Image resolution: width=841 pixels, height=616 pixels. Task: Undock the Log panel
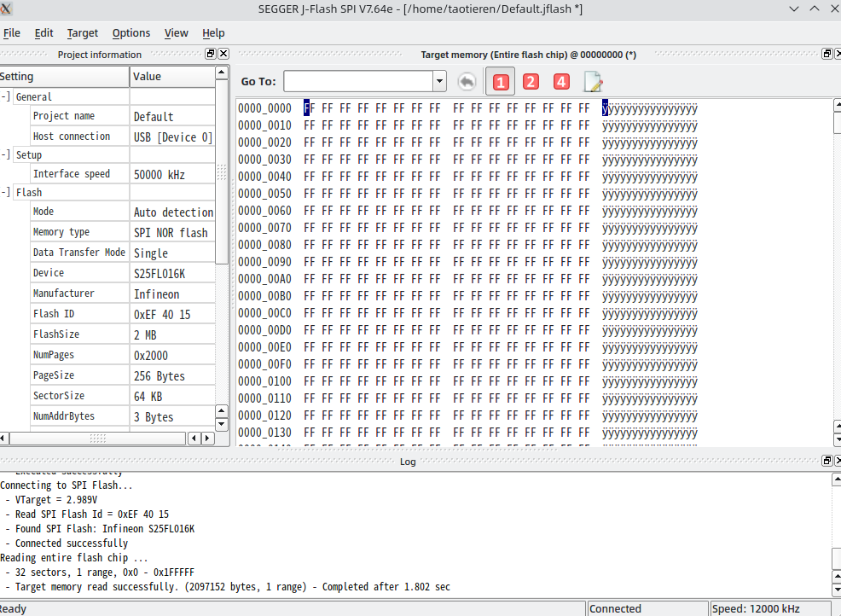pyautogui.click(x=827, y=461)
